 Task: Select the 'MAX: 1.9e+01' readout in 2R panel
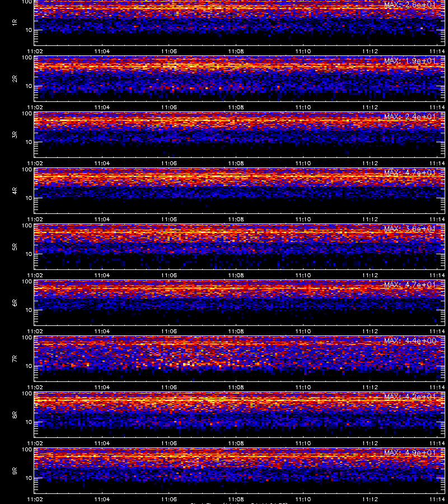(x=410, y=60)
